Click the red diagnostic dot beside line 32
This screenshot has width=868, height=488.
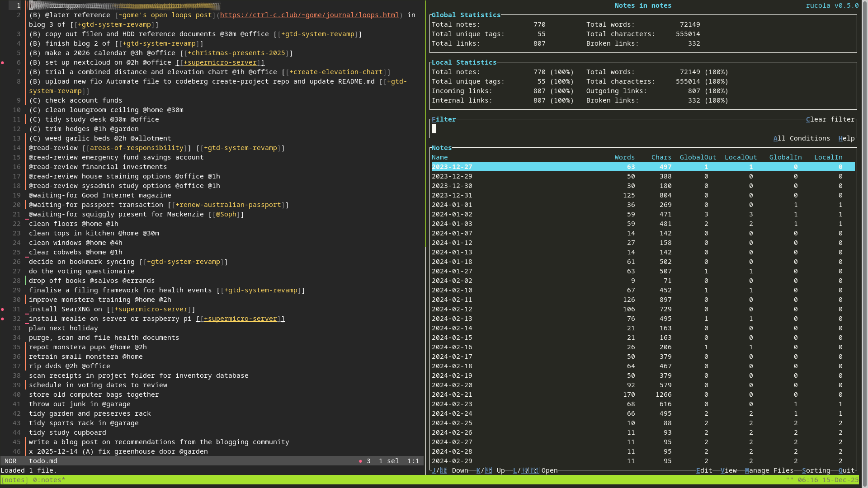pyautogui.click(x=3, y=319)
